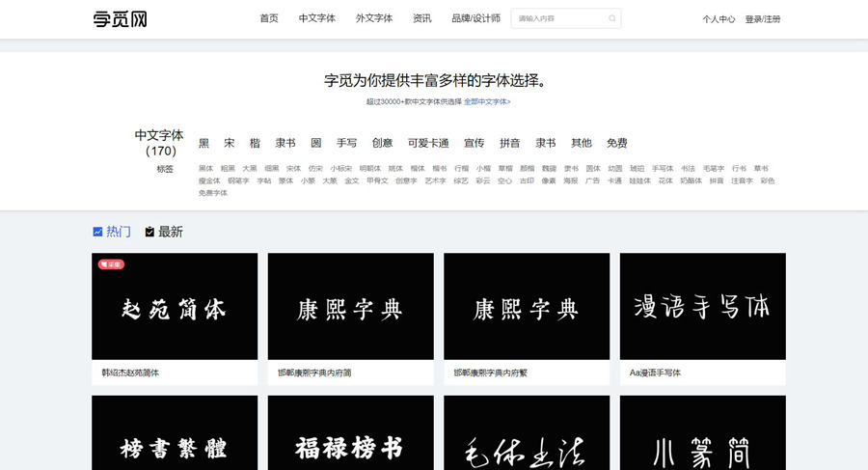Click the 娃娃体 tag
868x470 pixels.
pyautogui.click(x=640, y=180)
